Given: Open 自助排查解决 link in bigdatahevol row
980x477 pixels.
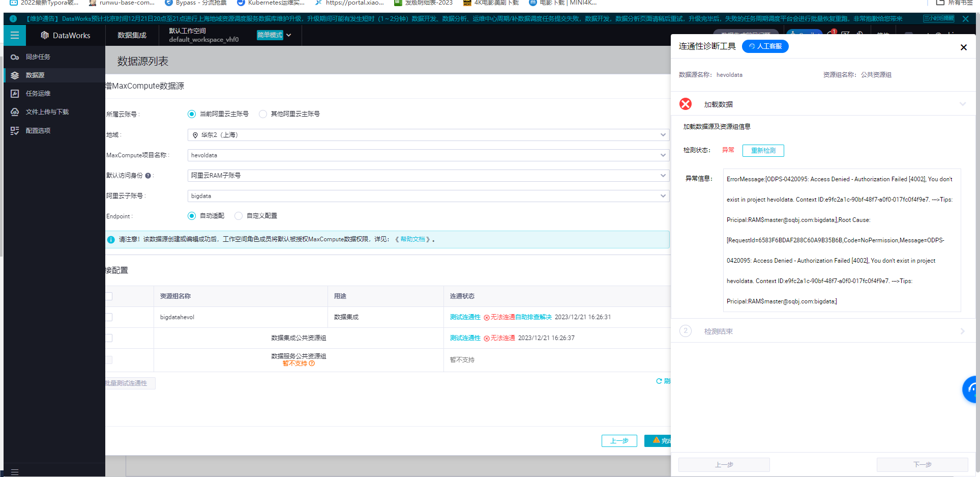Looking at the screenshot, I should tap(533, 317).
